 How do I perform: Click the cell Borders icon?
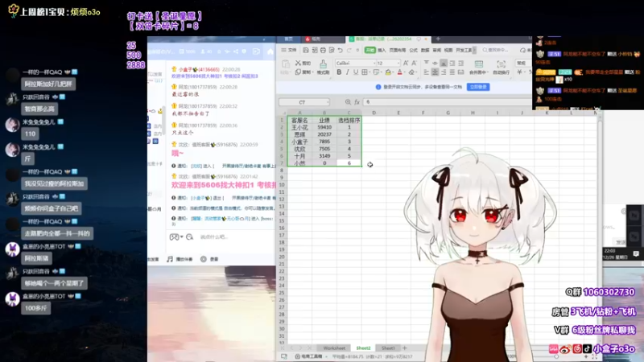coord(365,72)
